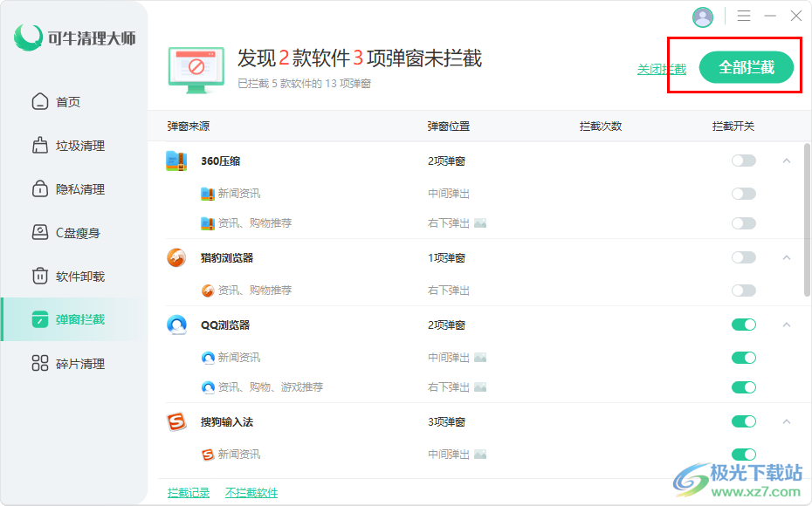Disable the QQ浏览器 blocking toggle
812x506 pixels.
743,325
